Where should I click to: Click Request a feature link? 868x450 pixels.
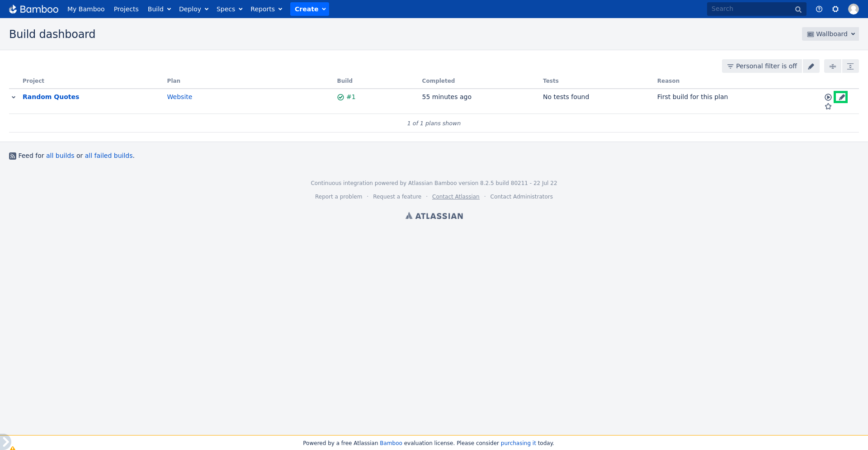click(397, 197)
